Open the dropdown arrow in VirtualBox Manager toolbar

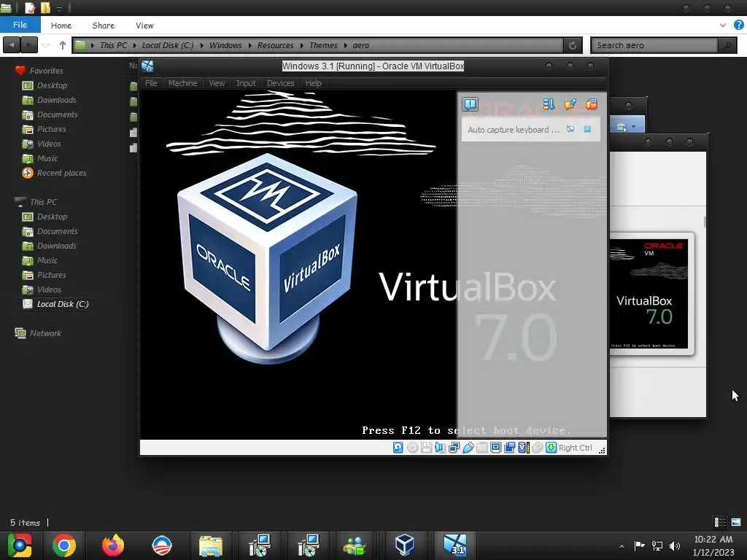click(634, 127)
